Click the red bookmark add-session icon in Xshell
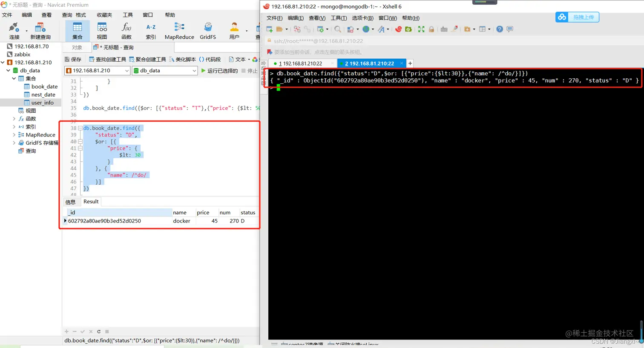Viewport: 644px width, 348px height. click(269, 52)
